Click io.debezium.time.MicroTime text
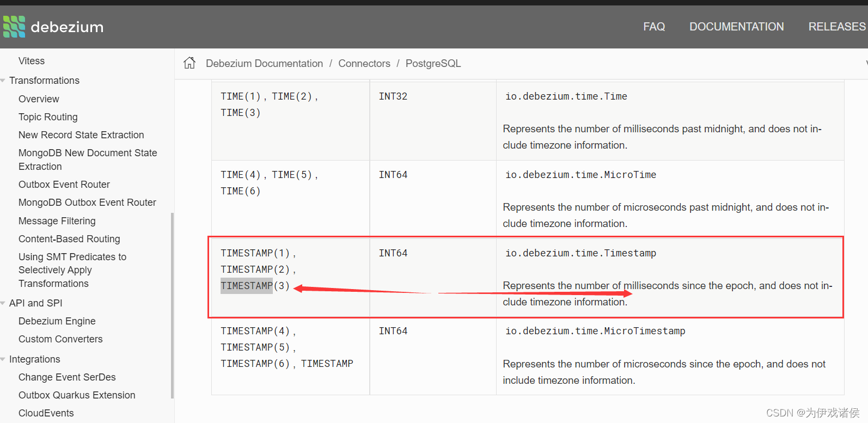 click(x=580, y=175)
